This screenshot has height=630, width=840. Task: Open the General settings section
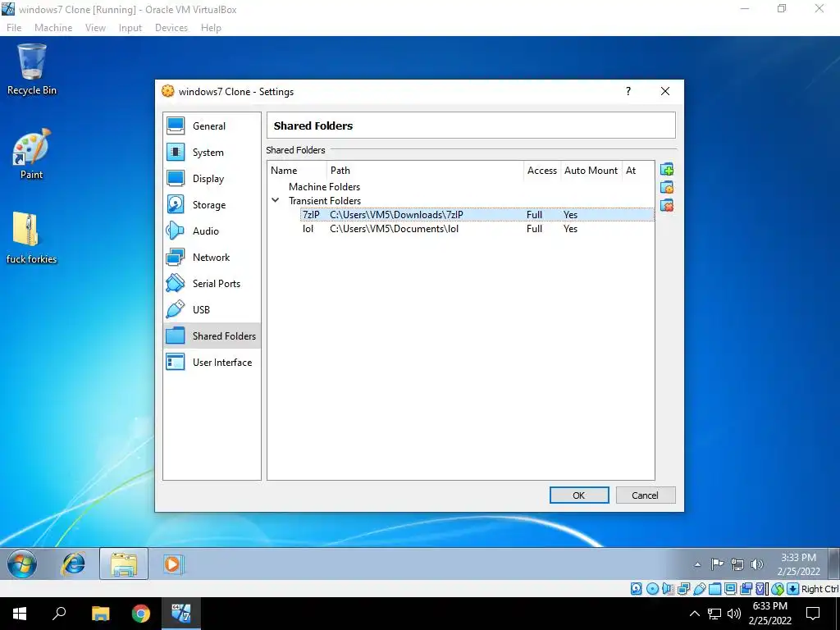pos(212,126)
